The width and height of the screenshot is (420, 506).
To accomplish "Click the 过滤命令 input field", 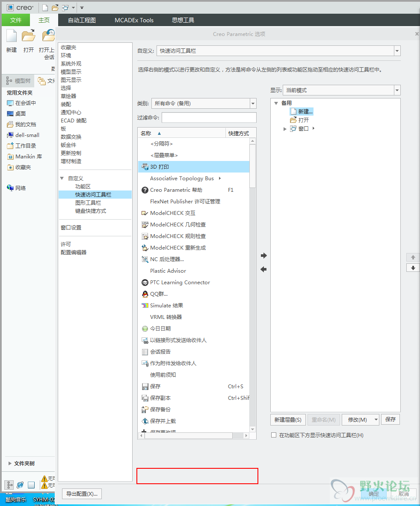I will [209, 117].
